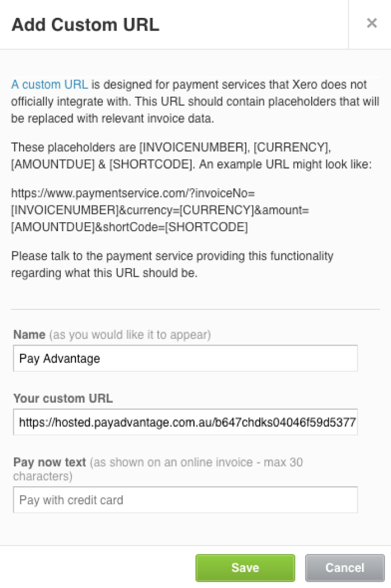
Task: Close the Add Custom URL dialog
Action: 371,23
